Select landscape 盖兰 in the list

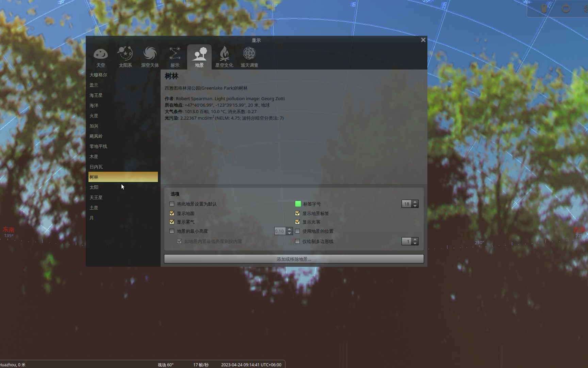123,85
